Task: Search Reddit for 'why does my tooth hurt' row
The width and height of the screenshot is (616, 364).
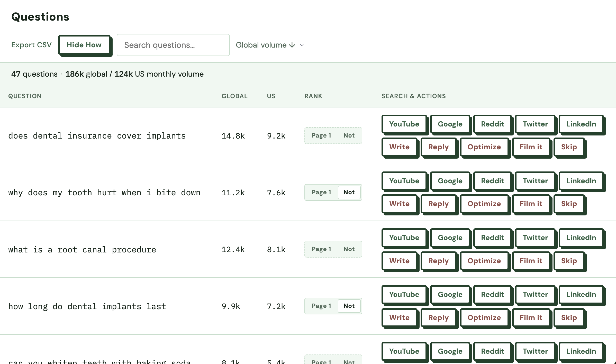Action: [x=492, y=181]
